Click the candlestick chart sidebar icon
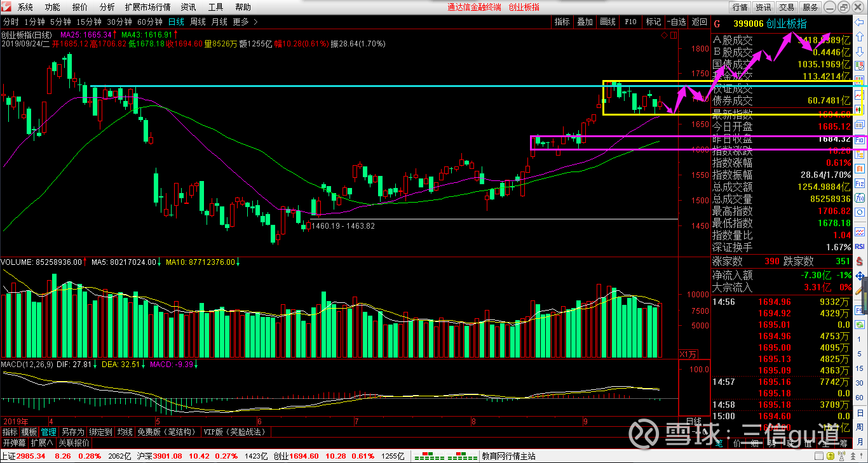Screen dimensions: 868x463 [x=860, y=109]
